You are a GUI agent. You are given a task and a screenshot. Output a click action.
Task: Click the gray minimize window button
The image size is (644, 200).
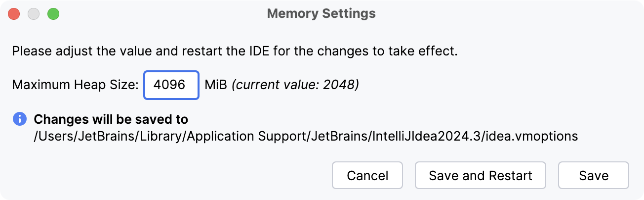[34, 14]
